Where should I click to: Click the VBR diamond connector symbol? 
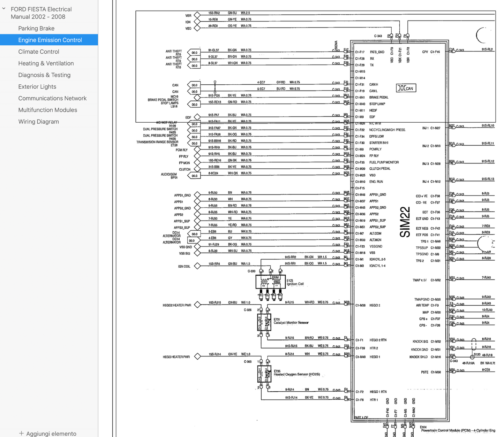[197, 15]
